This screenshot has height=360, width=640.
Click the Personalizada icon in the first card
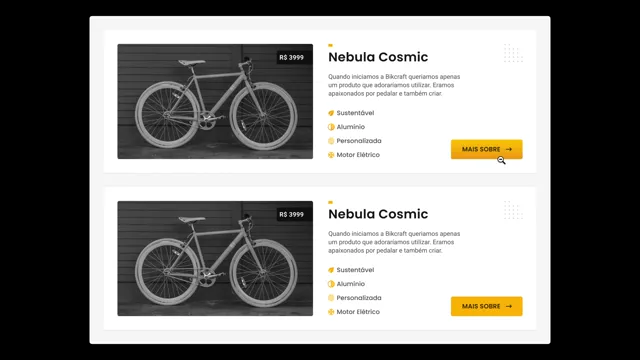(331, 141)
